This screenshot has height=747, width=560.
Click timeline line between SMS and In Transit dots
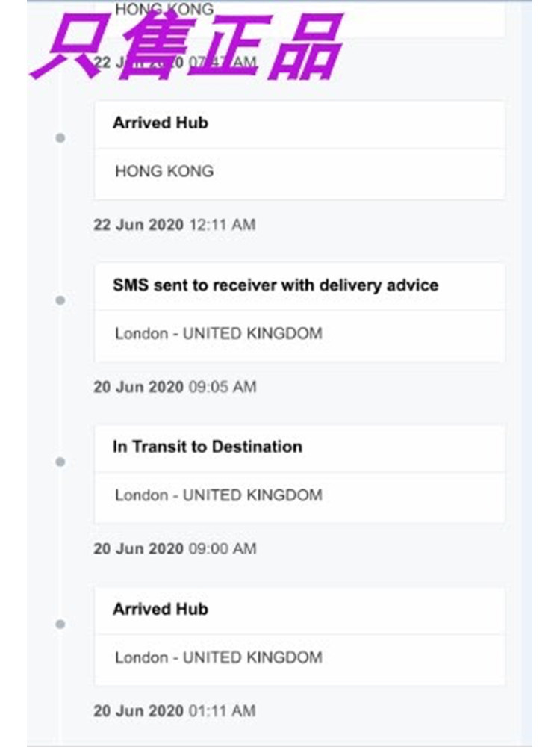click(60, 381)
